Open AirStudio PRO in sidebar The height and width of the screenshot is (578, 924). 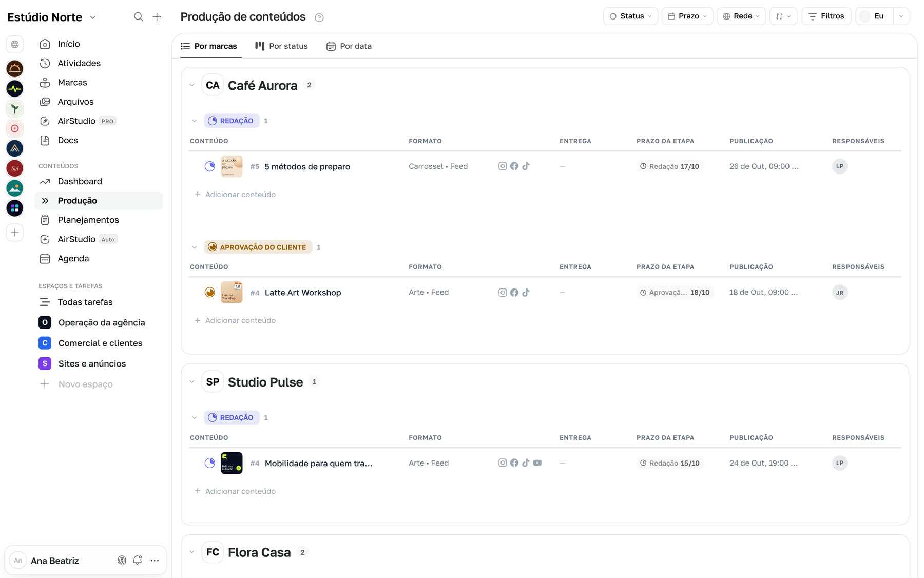pyautogui.click(x=99, y=121)
